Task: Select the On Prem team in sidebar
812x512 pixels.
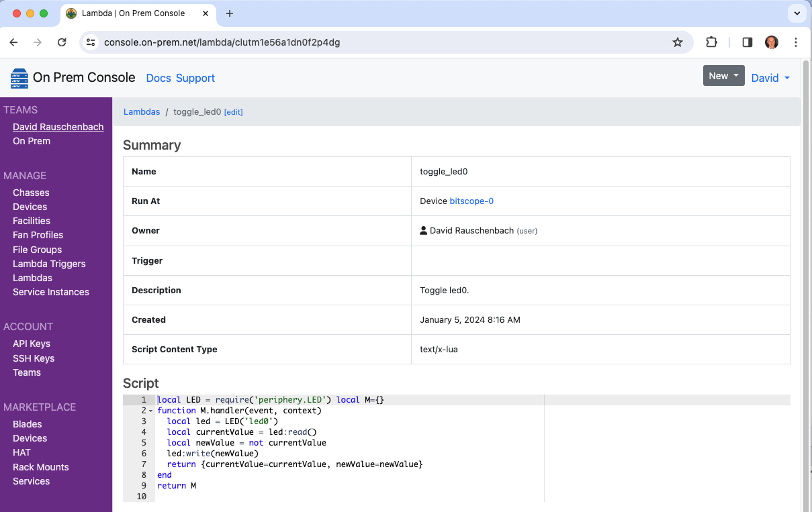Action: [32, 141]
